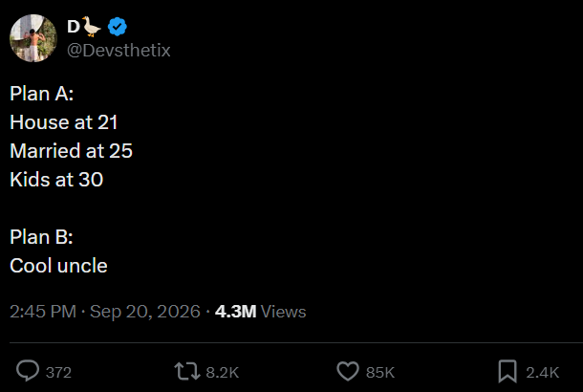Click the blue verified checkmark badge

[118, 27]
